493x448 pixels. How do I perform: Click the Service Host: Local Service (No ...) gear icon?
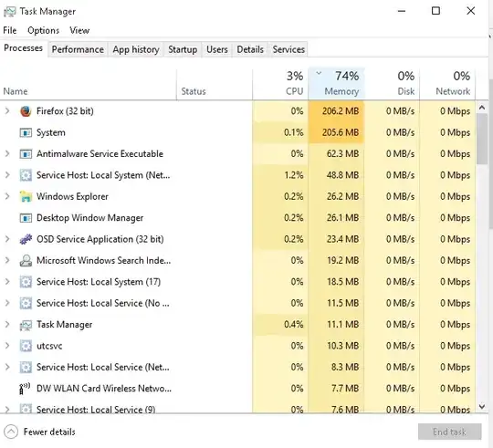(x=26, y=303)
